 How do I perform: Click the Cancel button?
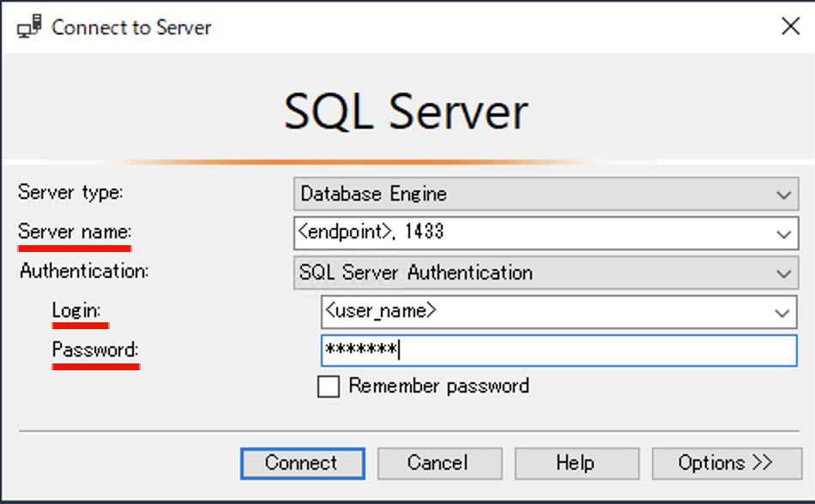[439, 463]
